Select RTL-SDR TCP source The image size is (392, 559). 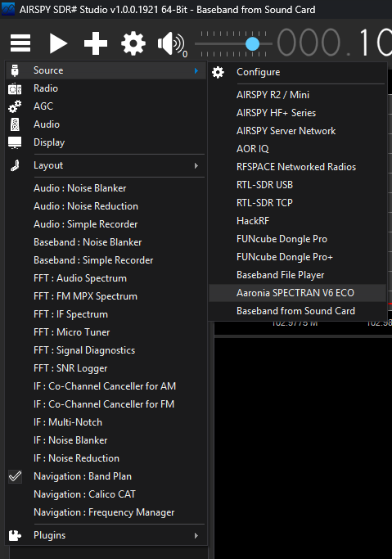(x=298, y=203)
